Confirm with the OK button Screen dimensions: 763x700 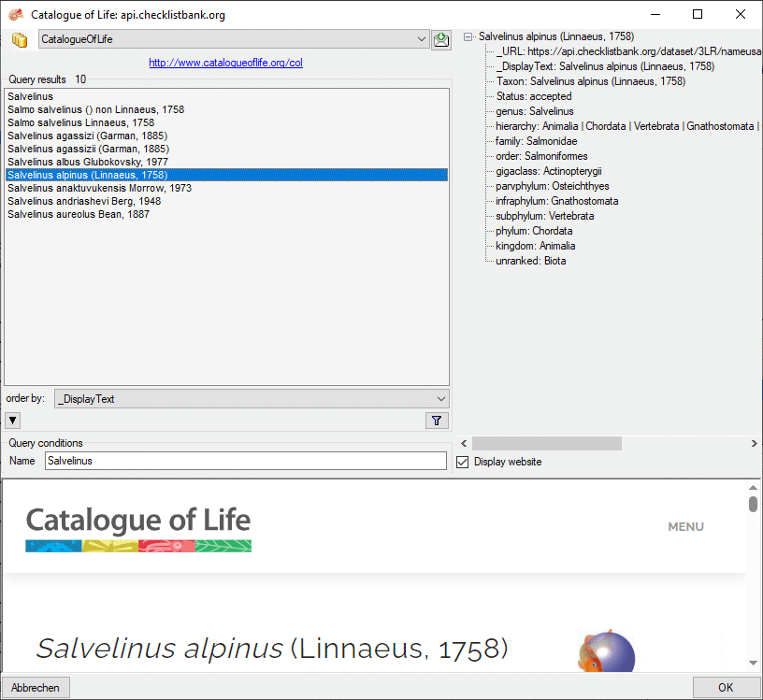click(725, 687)
